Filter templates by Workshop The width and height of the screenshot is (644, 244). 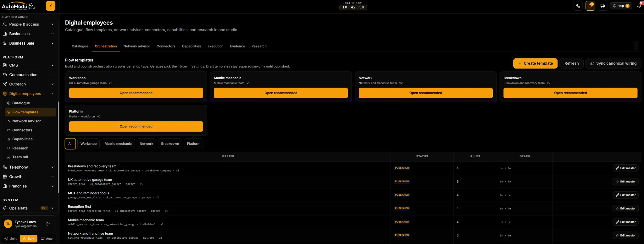88,144
